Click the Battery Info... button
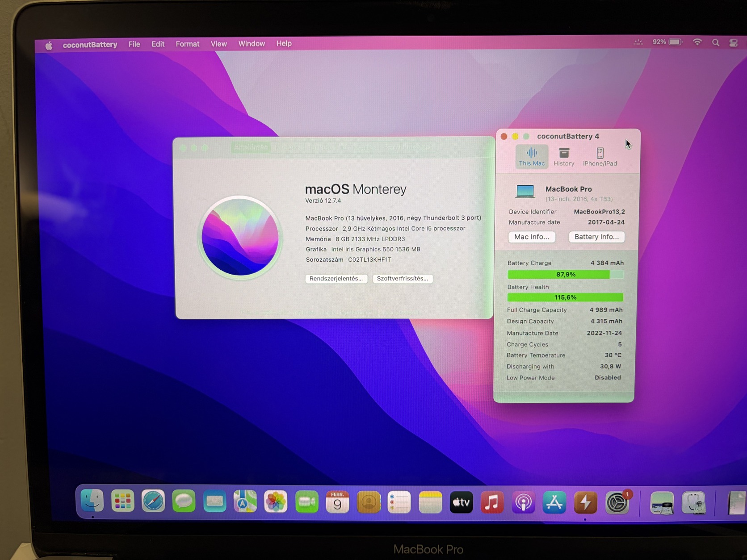 pos(596,237)
